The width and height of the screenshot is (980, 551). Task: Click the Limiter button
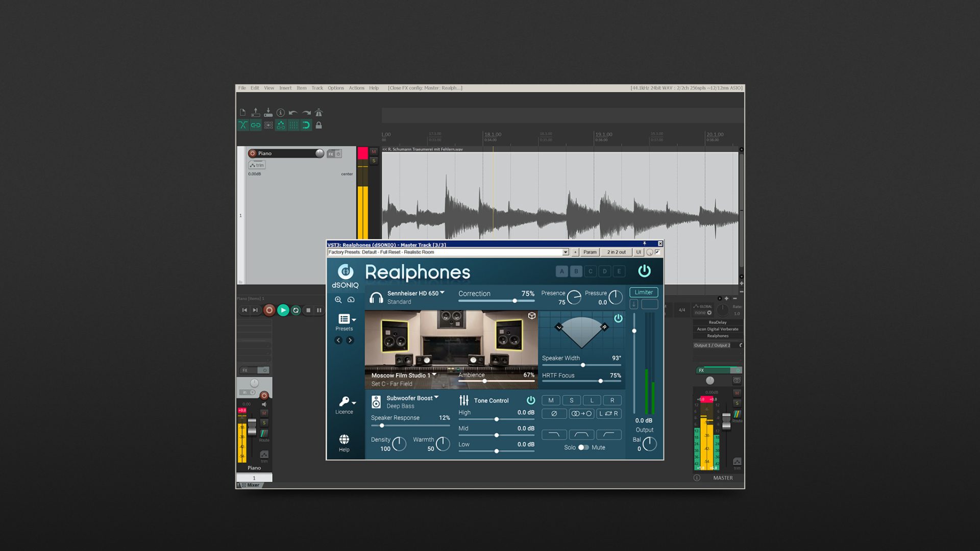click(x=643, y=292)
